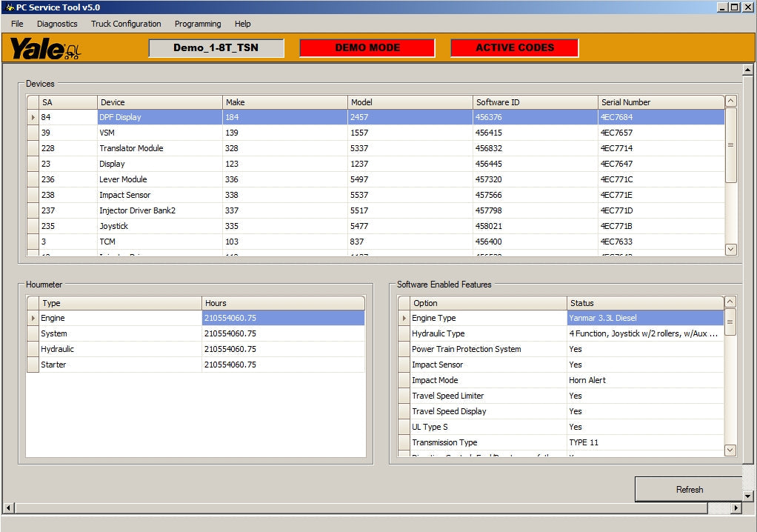Sort devices by Serial Number column header
This screenshot has width=757, height=532.
click(x=660, y=102)
